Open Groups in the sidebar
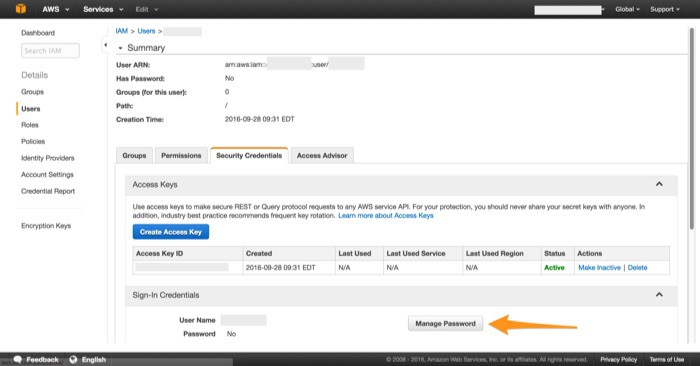Viewport: 700px width, 366px height. (33, 92)
